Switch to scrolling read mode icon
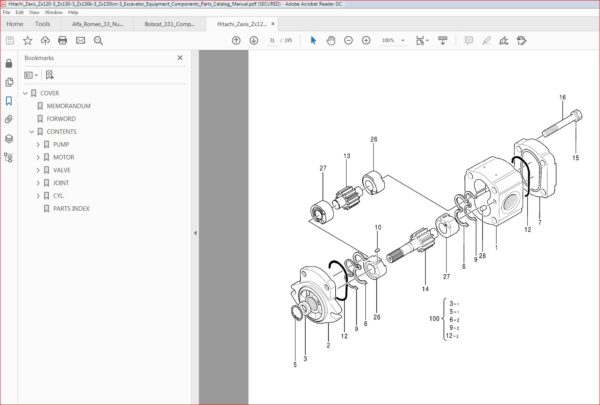 443,40
